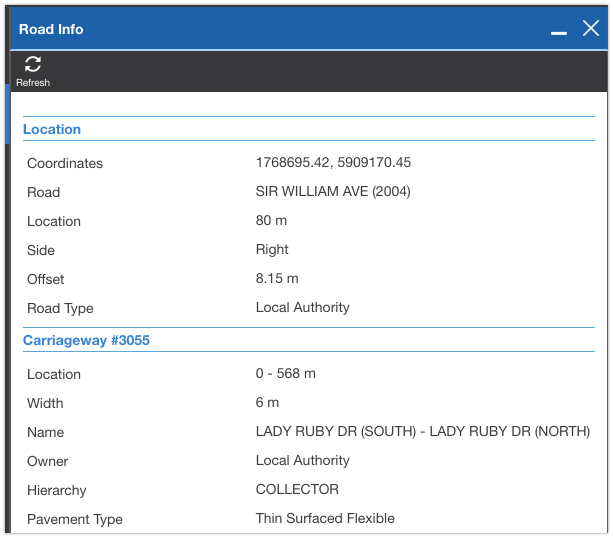Click the Hierarchy field label
Screen dimensions: 613x538
[x=57, y=490]
